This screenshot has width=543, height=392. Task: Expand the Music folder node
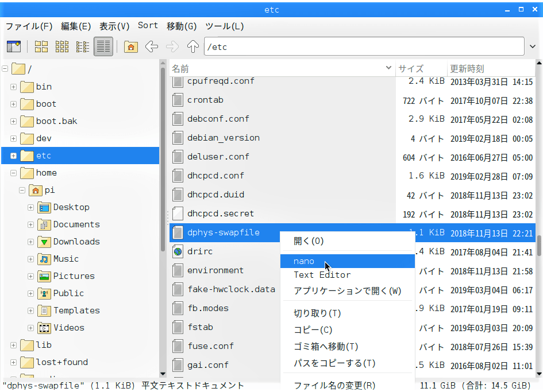31,259
